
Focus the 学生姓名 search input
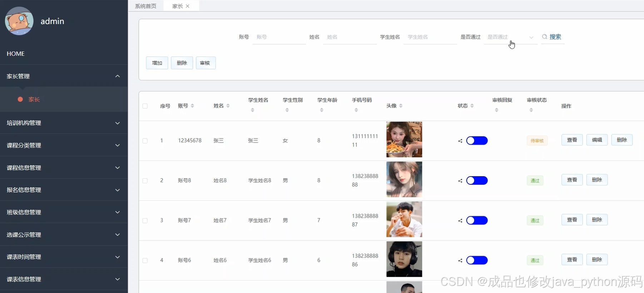pyautogui.click(x=430, y=37)
